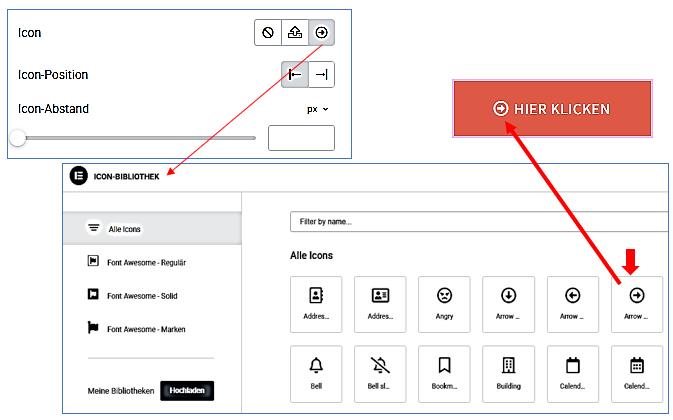Click the Filter by name search field
Viewport: 673px width, 420px height.
(x=478, y=221)
